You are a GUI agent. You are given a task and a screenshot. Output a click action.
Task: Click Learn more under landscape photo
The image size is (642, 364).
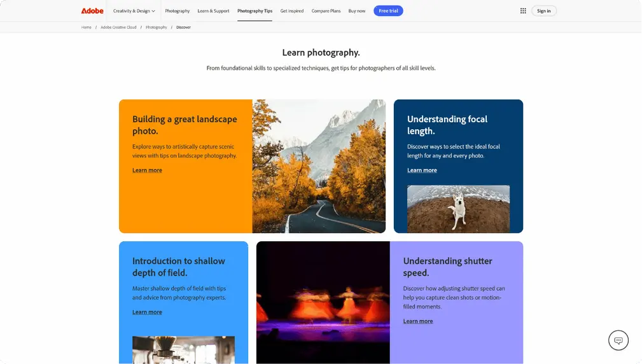147,171
